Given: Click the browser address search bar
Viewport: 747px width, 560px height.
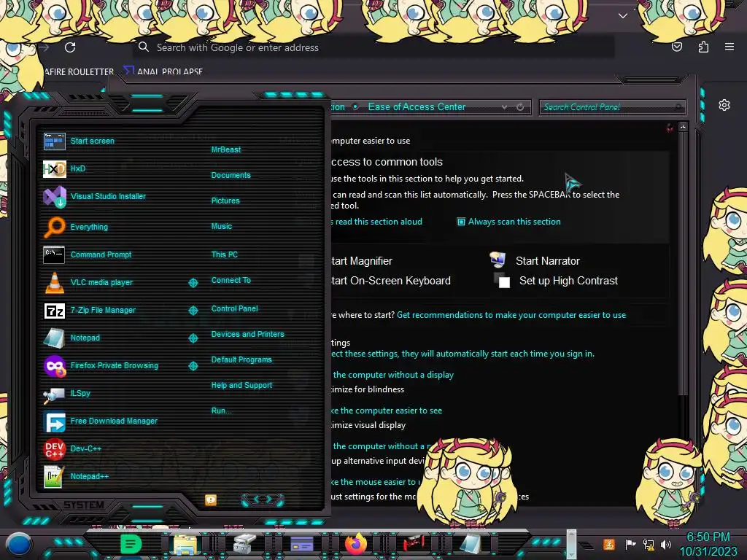Looking at the screenshot, I should [373, 47].
